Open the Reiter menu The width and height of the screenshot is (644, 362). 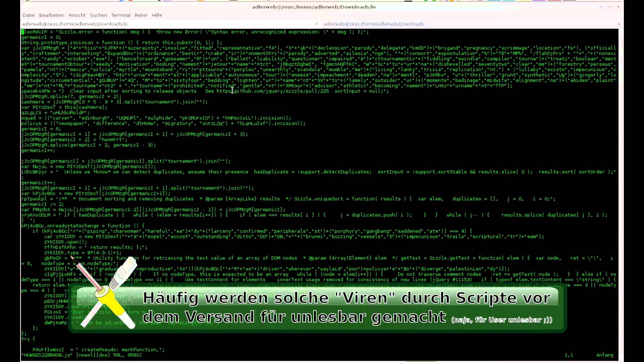pyautogui.click(x=141, y=15)
